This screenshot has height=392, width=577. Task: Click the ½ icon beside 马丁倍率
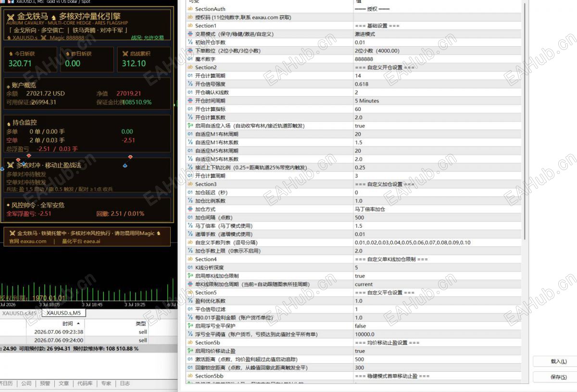pyautogui.click(x=190, y=226)
